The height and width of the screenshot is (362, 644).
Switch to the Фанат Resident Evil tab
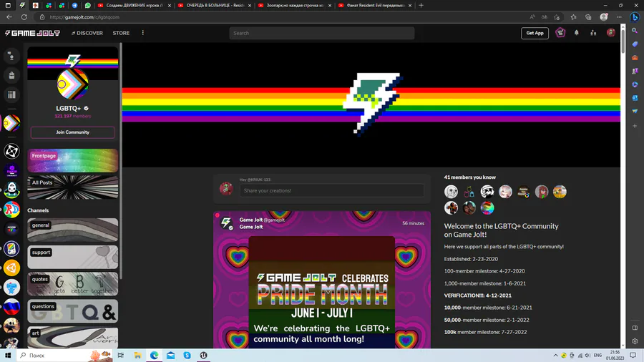click(374, 5)
